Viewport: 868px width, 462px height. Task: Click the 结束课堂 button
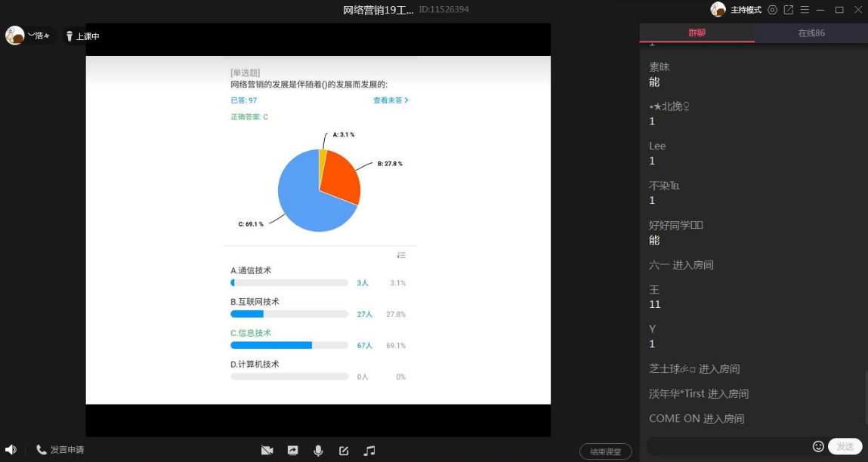pyautogui.click(x=606, y=451)
